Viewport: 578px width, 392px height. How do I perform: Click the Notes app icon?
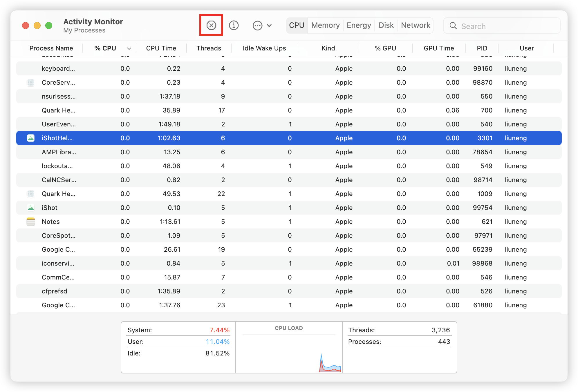coord(31,222)
